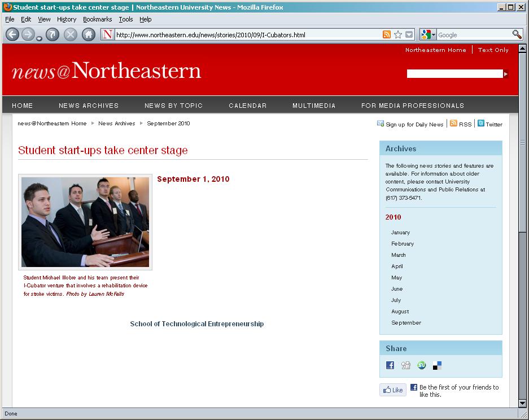Open the Bookmarks menu
The image size is (529, 420).
pos(97,19)
